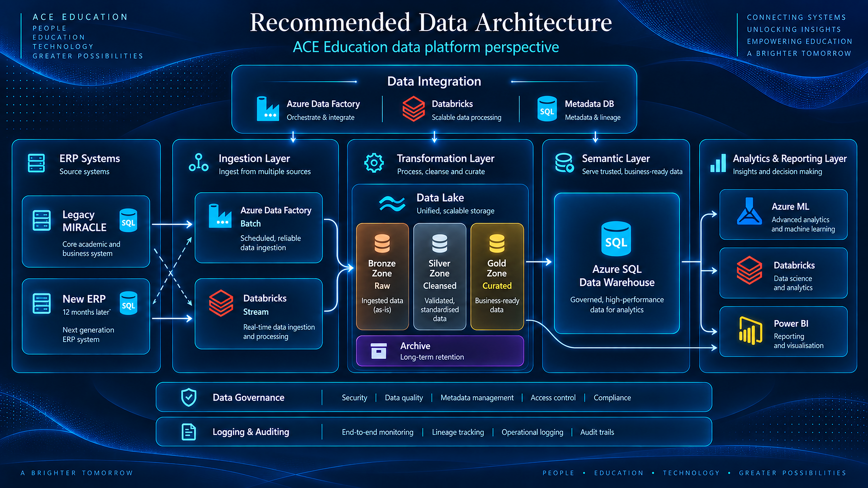The width and height of the screenshot is (868, 488).
Task: Click 'Insights and decision making' text
Action: coord(777,171)
